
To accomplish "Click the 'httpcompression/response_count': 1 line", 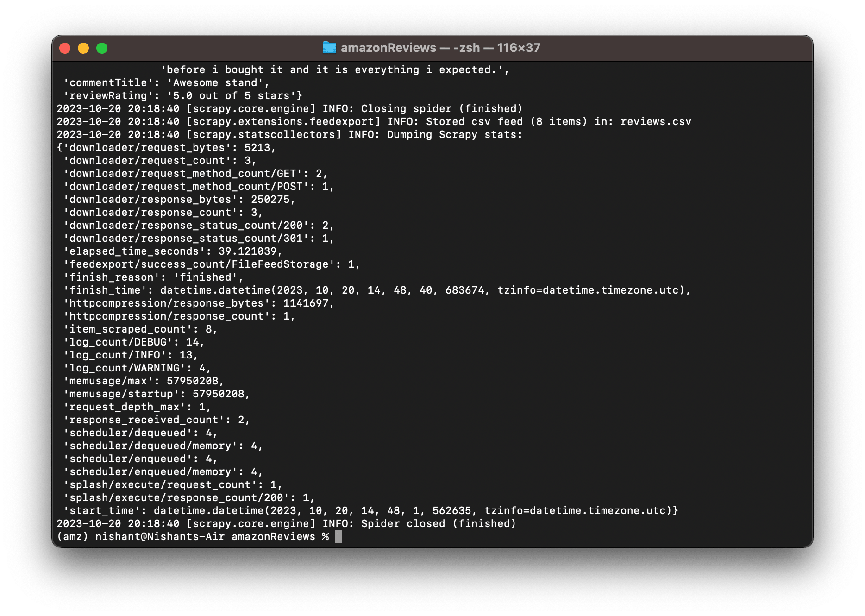I will tap(179, 316).
